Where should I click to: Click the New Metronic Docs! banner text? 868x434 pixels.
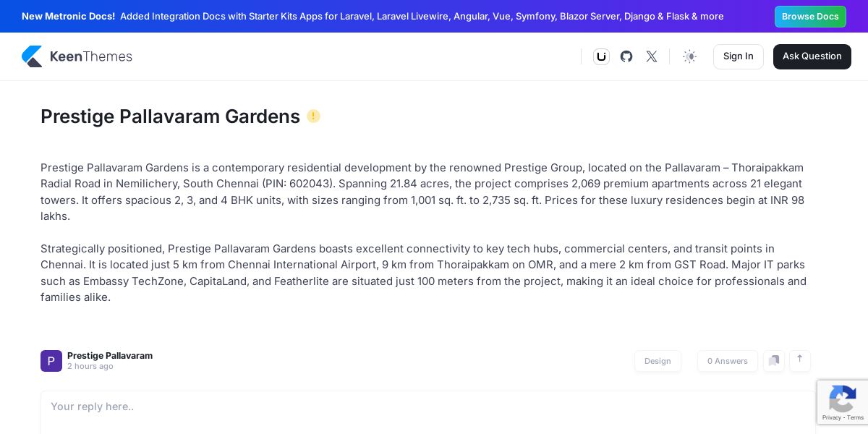tap(68, 17)
